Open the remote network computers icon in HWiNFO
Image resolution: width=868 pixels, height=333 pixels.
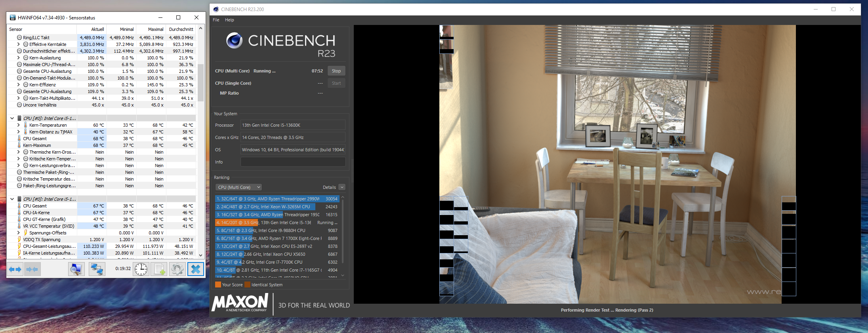(x=97, y=269)
